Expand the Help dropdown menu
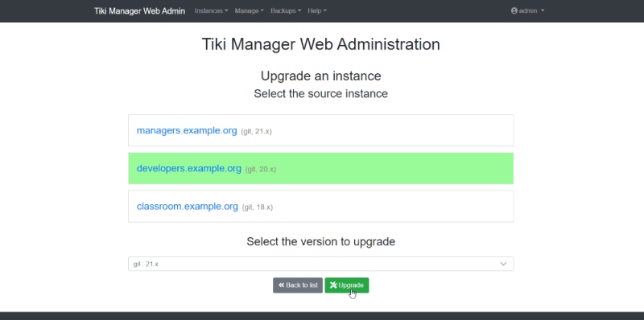The image size is (644, 320). point(317,10)
